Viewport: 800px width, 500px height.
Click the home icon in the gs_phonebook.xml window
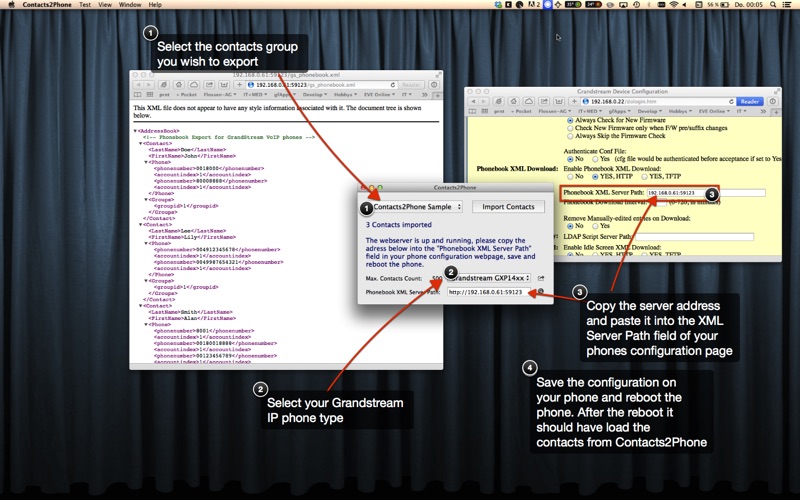tap(179, 85)
